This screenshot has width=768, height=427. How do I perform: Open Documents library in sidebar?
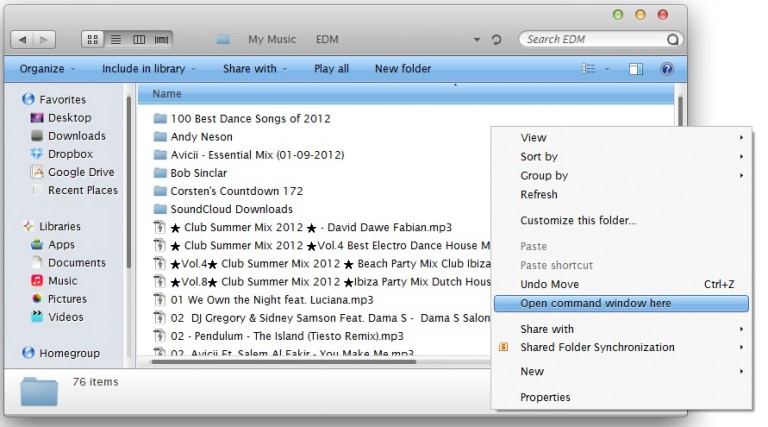pos(77,262)
